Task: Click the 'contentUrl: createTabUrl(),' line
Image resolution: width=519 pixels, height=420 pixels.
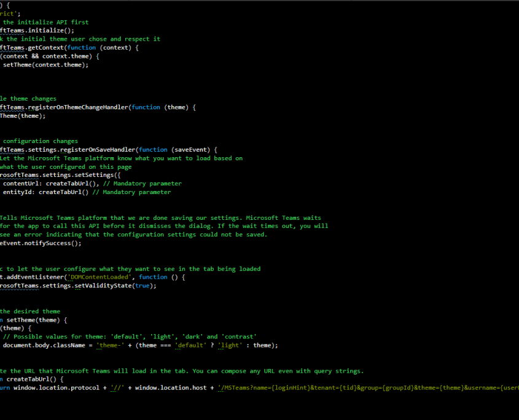Action: coord(92,184)
